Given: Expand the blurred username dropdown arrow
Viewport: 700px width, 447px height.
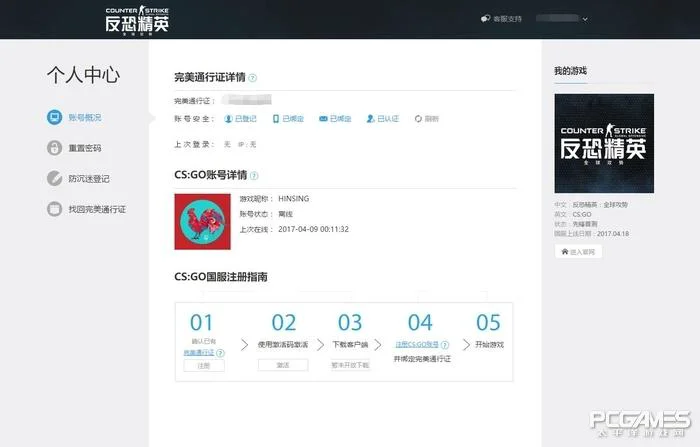Looking at the screenshot, I should [585, 19].
